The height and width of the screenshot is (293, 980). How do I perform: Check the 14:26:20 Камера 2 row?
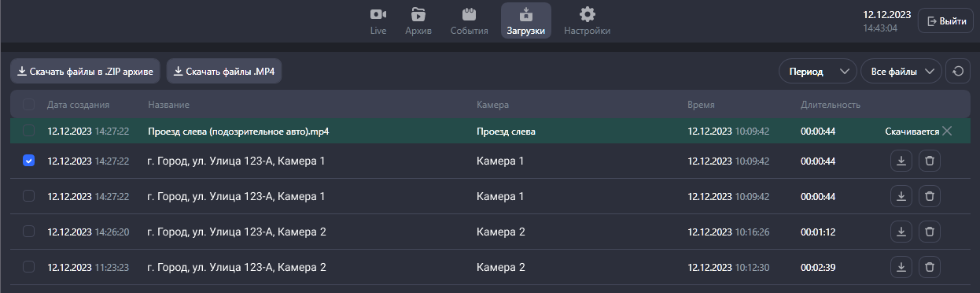[x=29, y=232]
